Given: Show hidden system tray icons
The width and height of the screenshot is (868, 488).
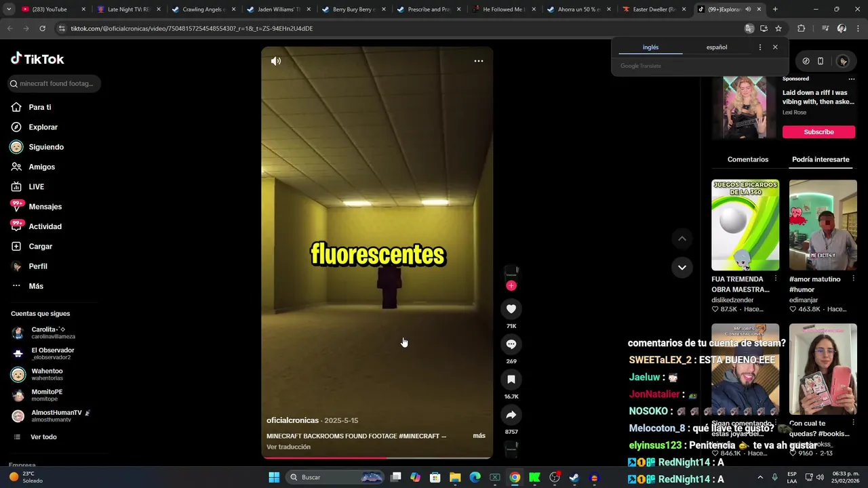Looking at the screenshot, I should pyautogui.click(x=759, y=477).
